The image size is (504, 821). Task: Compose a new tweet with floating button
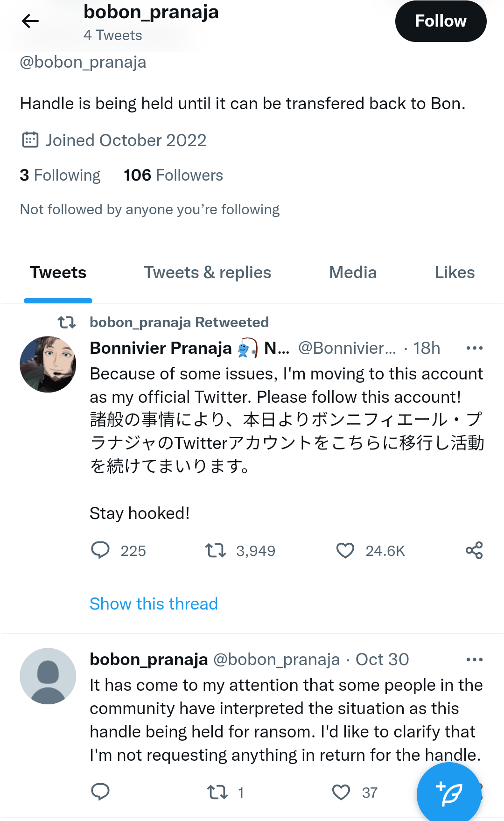tap(448, 793)
